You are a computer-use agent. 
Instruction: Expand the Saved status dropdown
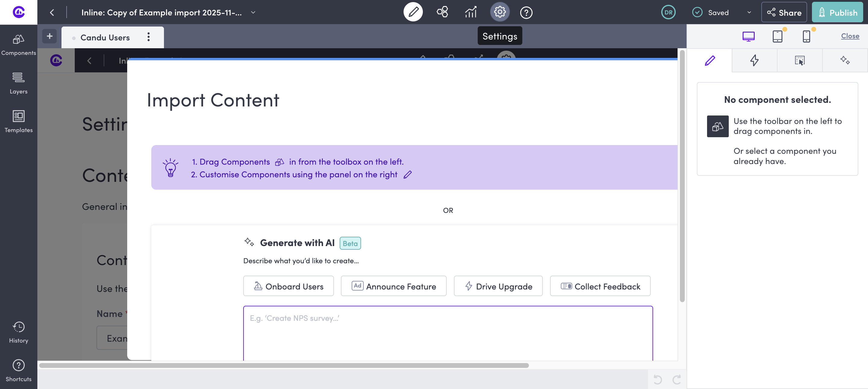click(749, 12)
